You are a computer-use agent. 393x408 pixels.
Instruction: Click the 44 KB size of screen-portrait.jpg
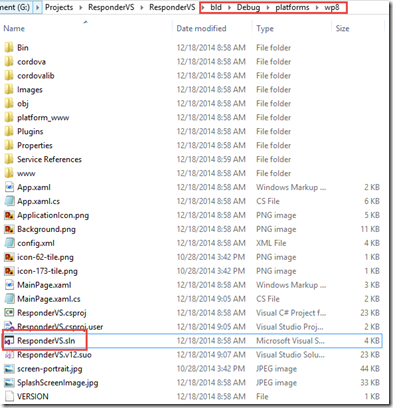(370, 369)
